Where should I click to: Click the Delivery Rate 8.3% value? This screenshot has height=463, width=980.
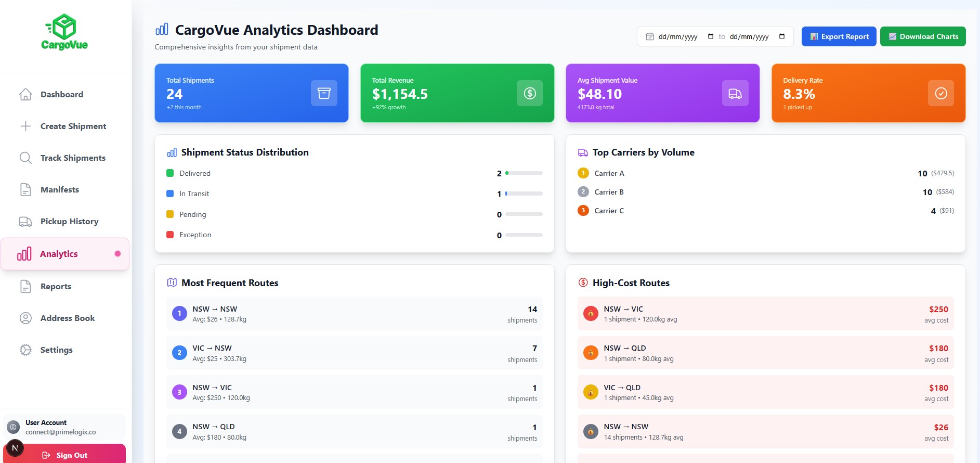[x=799, y=94]
